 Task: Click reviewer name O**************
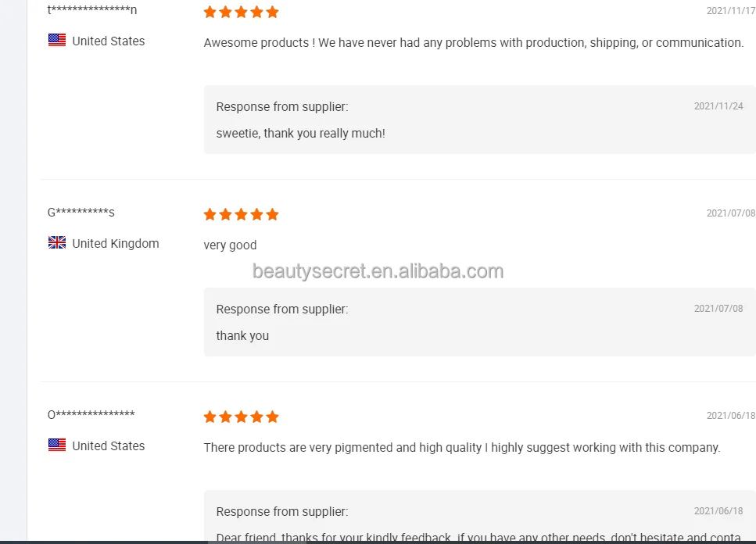pyautogui.click(x=91, y=415)
